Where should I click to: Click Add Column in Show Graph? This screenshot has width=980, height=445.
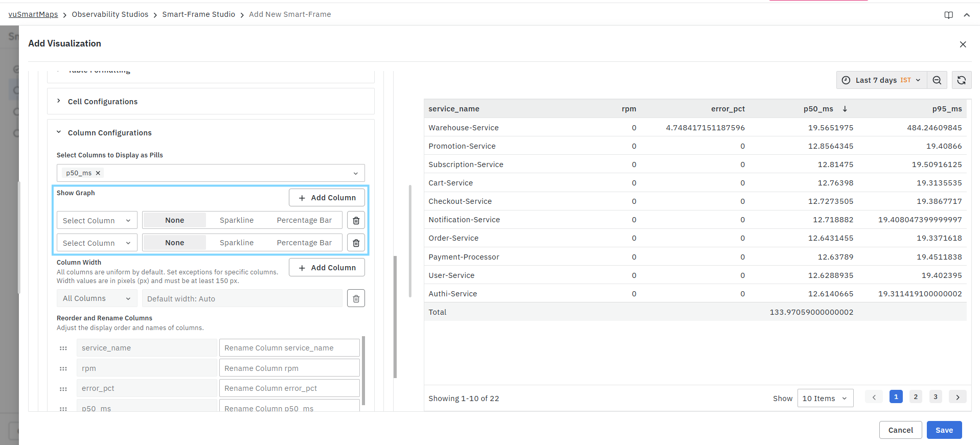pos(327,198)
